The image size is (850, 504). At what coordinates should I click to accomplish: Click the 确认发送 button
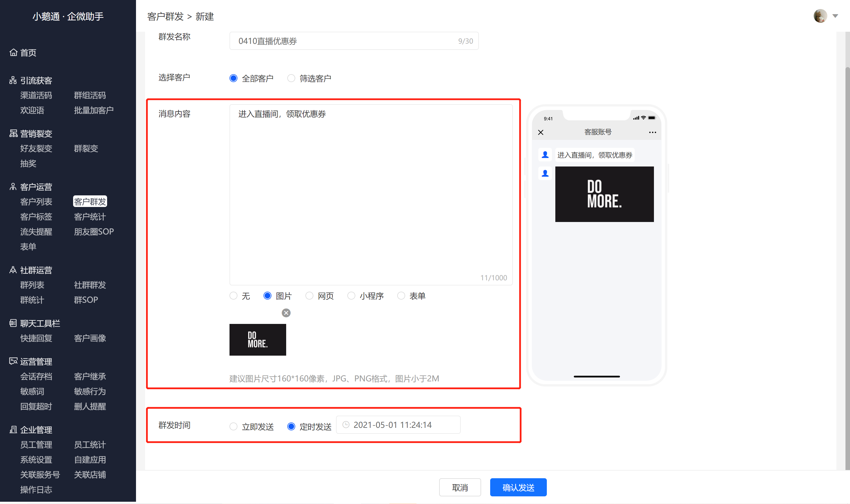click(518, 487)
